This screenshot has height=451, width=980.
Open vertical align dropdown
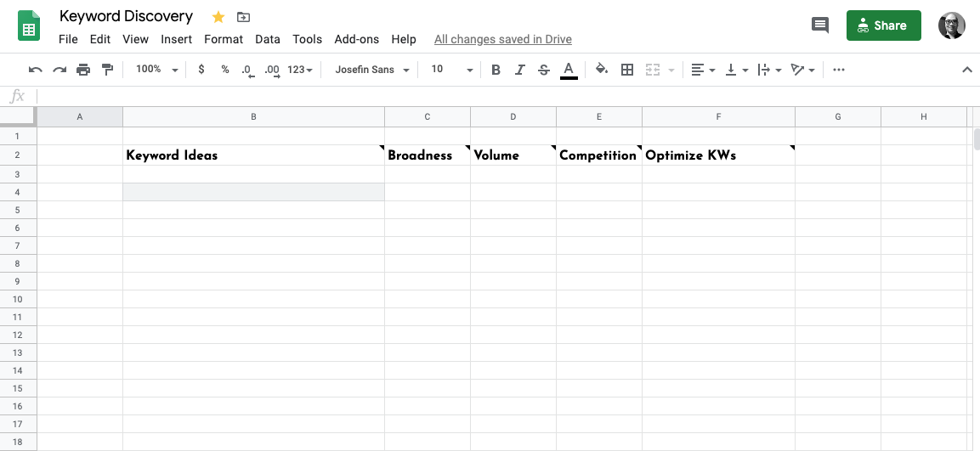pyautogui.click(x=737, y=70)
